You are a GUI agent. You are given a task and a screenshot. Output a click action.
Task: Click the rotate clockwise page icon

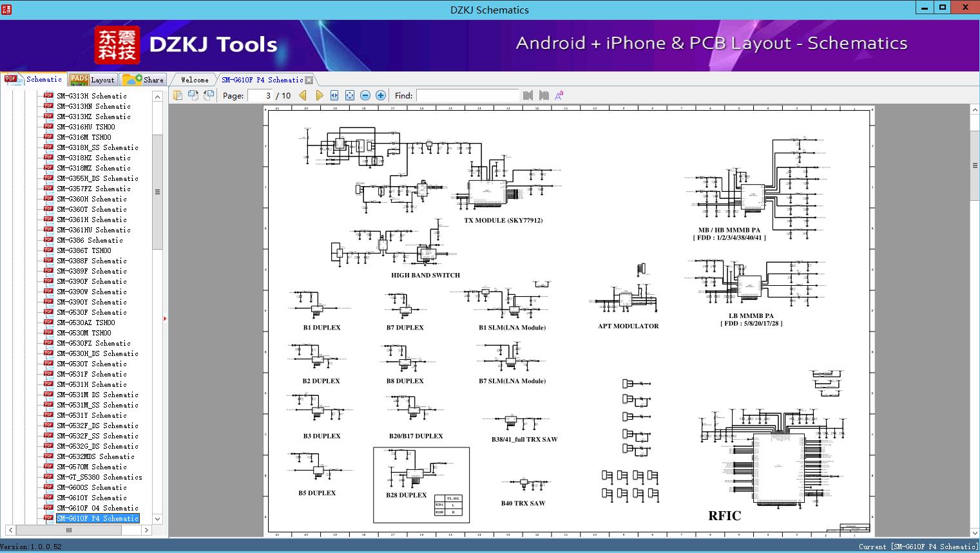tap(208, 95)
